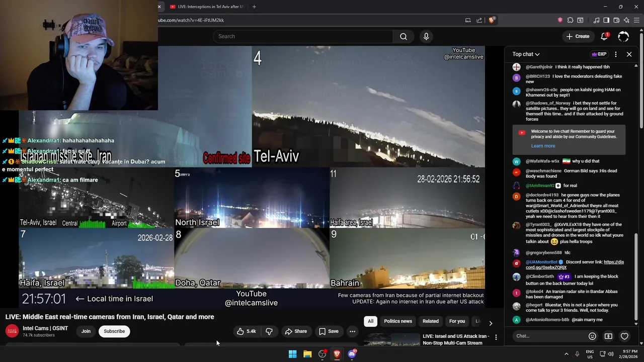Save the video to a playlist
Screen dimensions: 644x362
[x=329, y=331]
